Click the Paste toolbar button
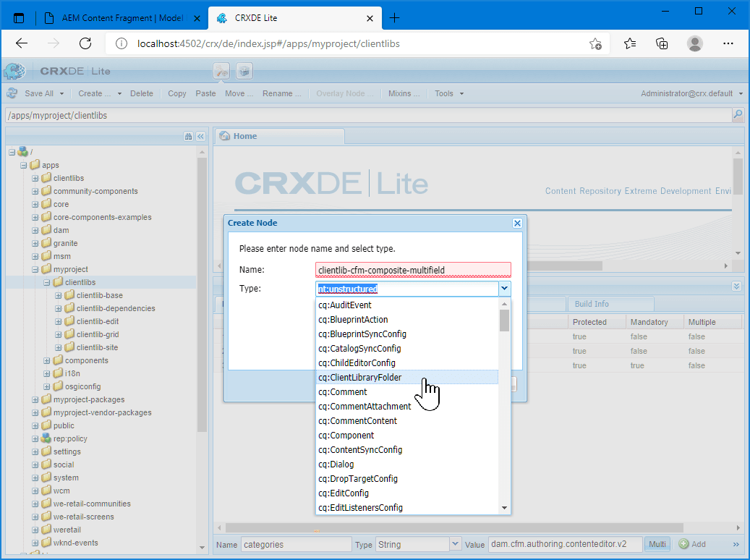750x560 pixels. (x=205, y=94)
